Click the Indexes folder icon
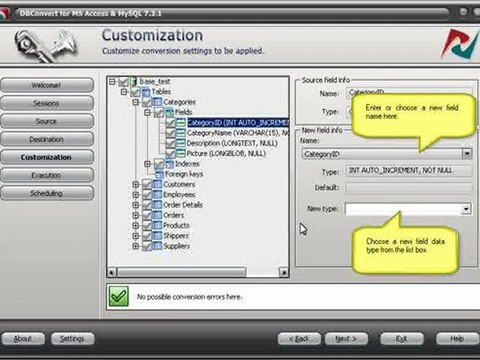480x360 pixels. coord(169,164)
